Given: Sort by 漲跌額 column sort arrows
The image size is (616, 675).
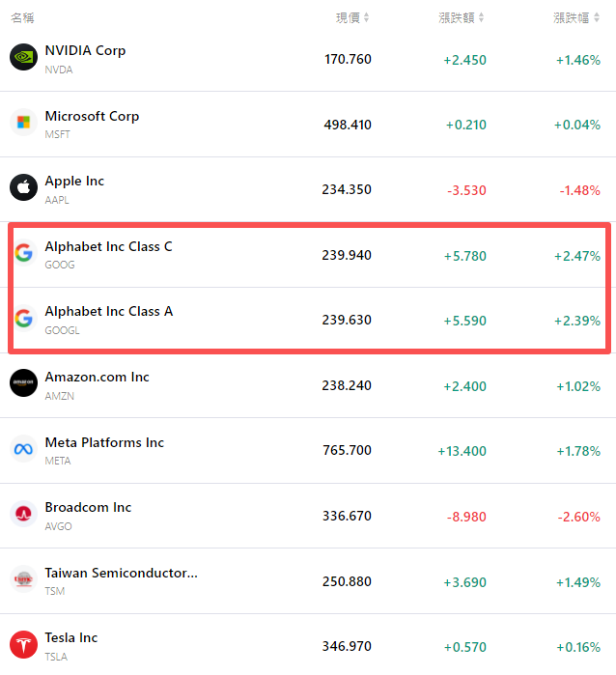Looking at the screenshot, I should (481, 18).
